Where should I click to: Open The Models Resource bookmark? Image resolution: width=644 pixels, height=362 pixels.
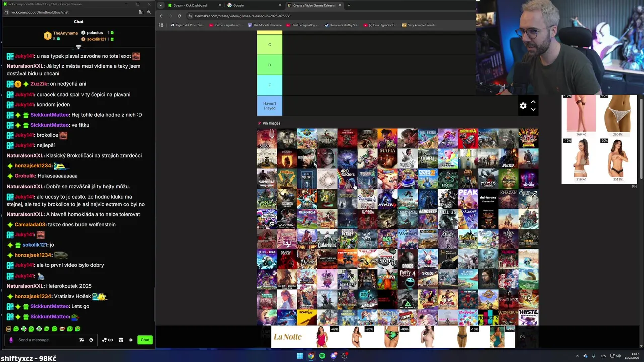tap(265, 25)
